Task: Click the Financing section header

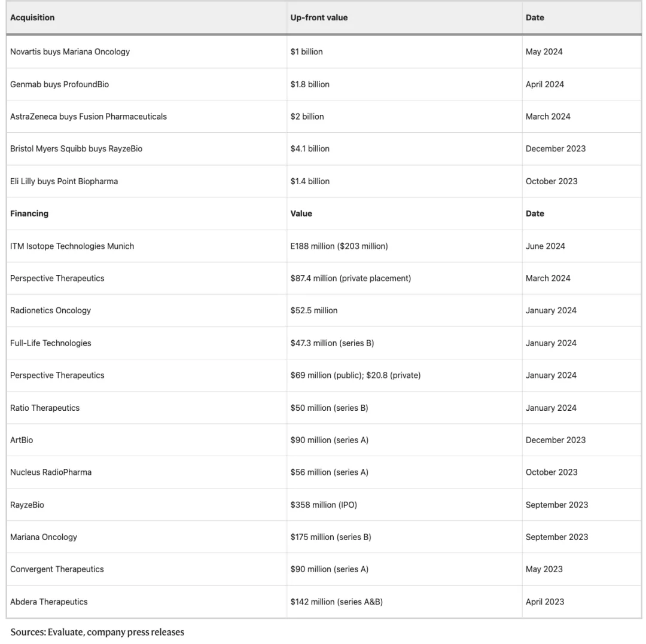Action: [x=29, y=213]
